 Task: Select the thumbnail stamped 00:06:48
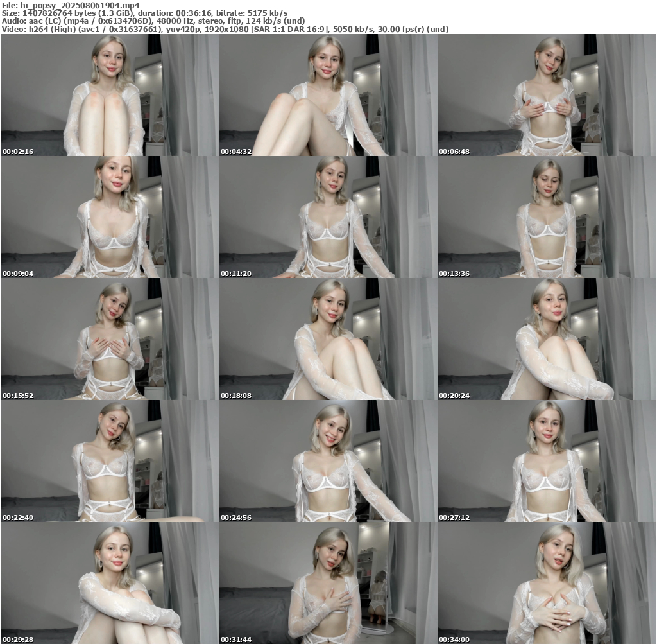[x=547, y=95]
